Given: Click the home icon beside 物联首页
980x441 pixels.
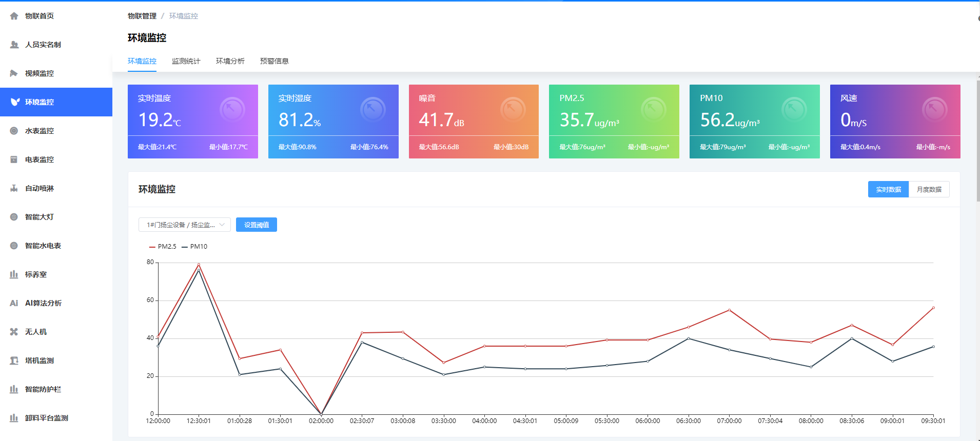Looking at the screenshot, I should pyautogui.click(x=14, y=16).
